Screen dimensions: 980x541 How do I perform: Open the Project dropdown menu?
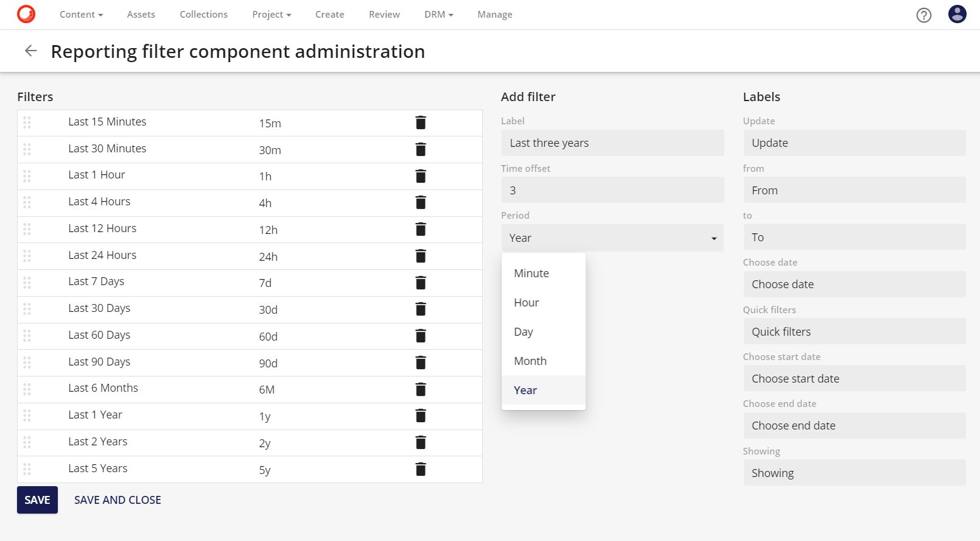[x=271, y=15]
